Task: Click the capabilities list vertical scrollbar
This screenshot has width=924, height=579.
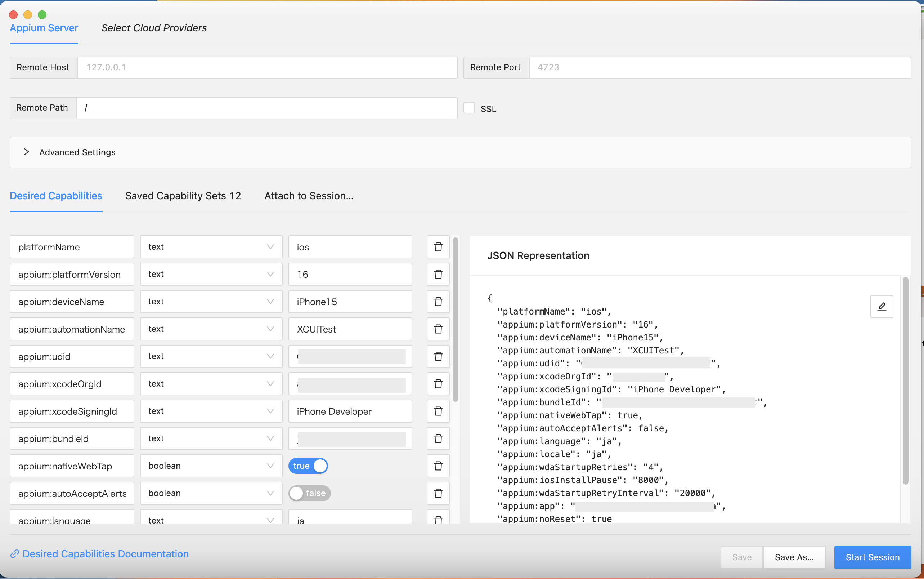Action: (x=455, y=320)
